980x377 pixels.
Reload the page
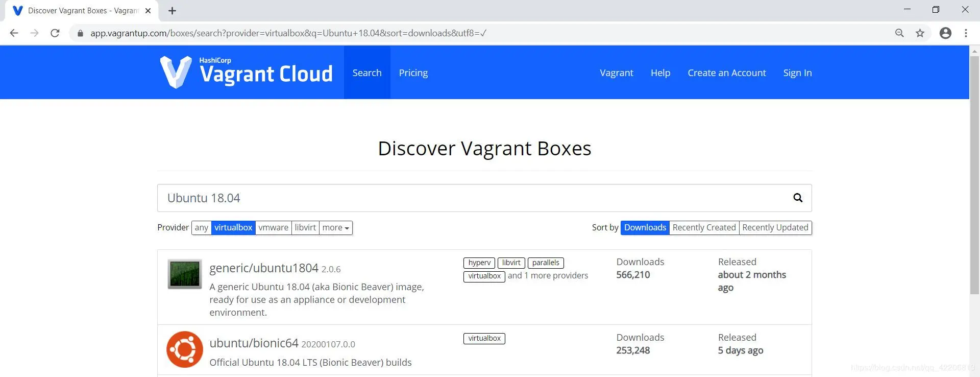[x=55, y=33]
